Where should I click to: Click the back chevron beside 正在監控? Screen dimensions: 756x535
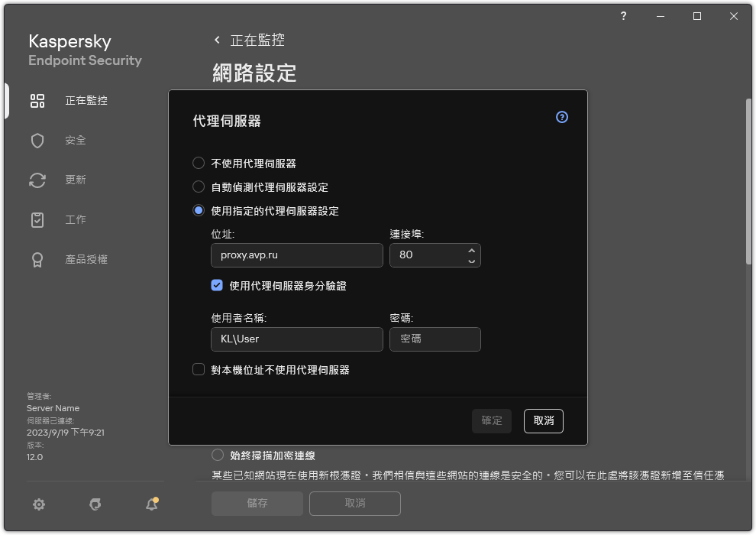[216, 40]
